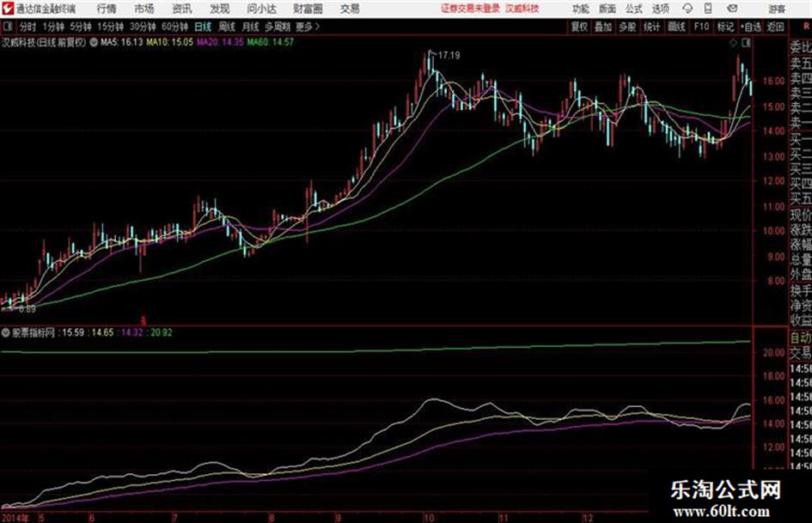Click the red 汉威科技 title link
The height and width of the screenshot is (523, 812).
(522, 9)
